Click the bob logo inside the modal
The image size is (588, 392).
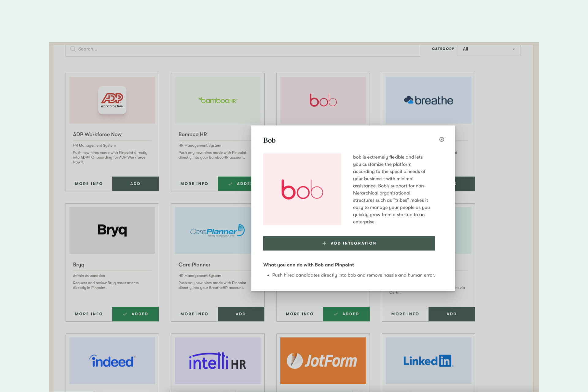[302, 189]
